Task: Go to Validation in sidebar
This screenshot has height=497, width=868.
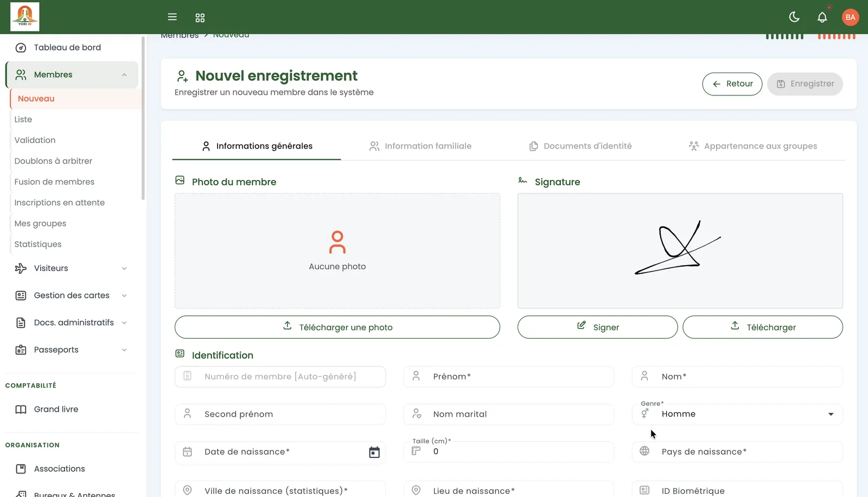Action: pyautogui.click(x=75, y=140)
